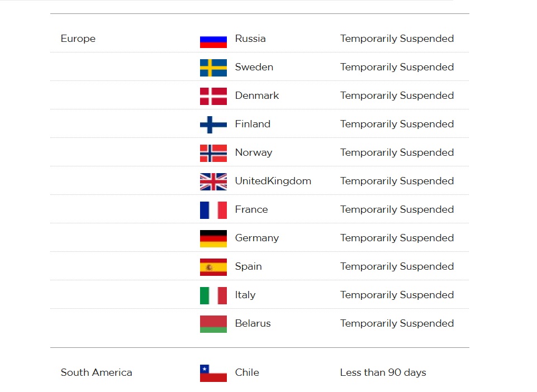537x392 pixels.
Task: Click the United Kingdom flag icon
Action: 213,181
